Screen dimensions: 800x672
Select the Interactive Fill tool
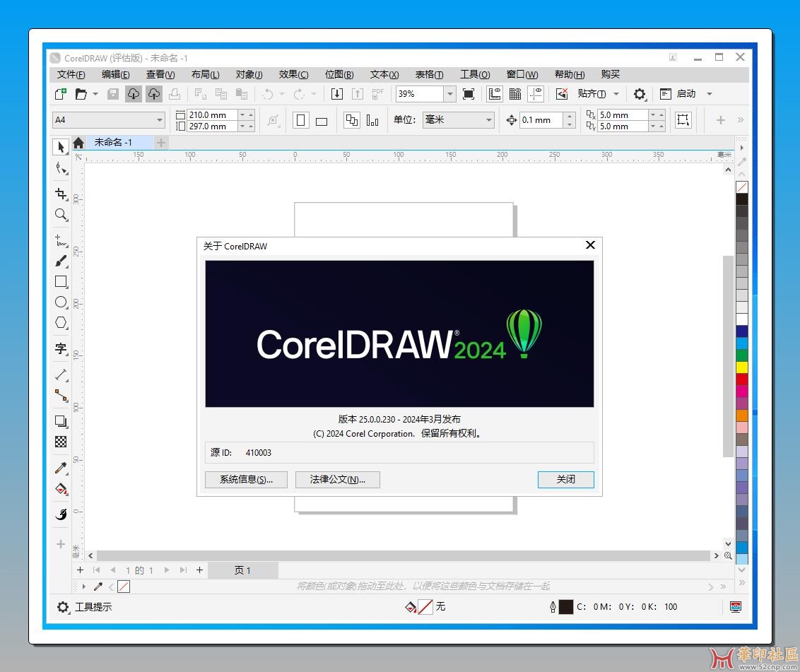[61, 489]
